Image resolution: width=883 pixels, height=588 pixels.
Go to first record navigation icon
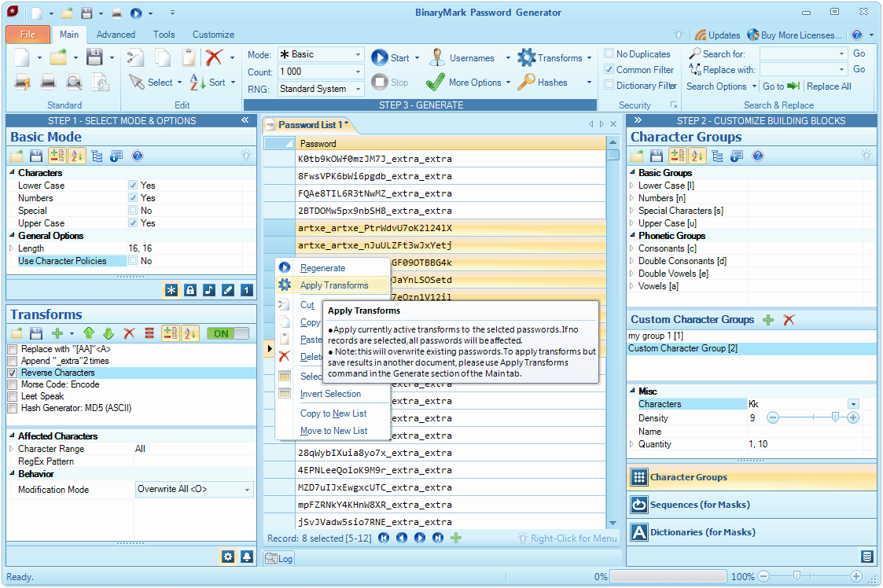[384, 538]
